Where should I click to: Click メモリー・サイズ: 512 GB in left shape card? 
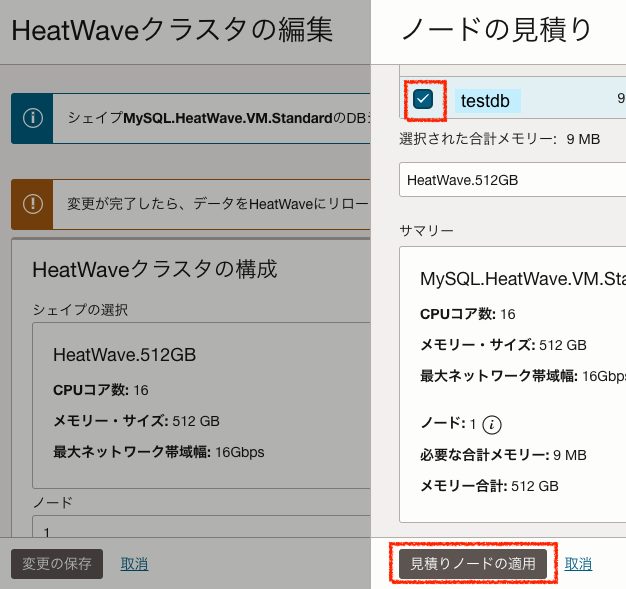pyautogui.click(x=136, y=421)
